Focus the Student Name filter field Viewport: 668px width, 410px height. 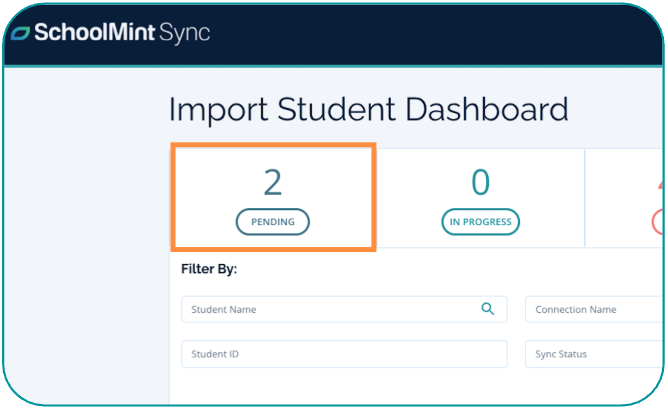[320, 309]
